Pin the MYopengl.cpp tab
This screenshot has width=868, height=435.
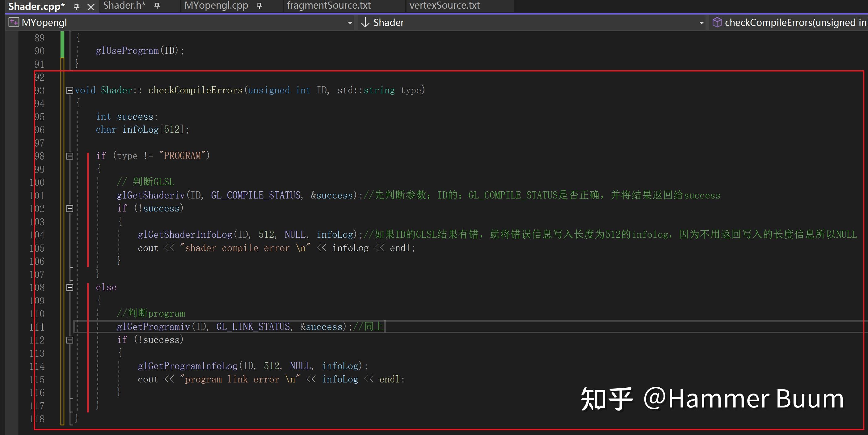[x=259, y=6]
